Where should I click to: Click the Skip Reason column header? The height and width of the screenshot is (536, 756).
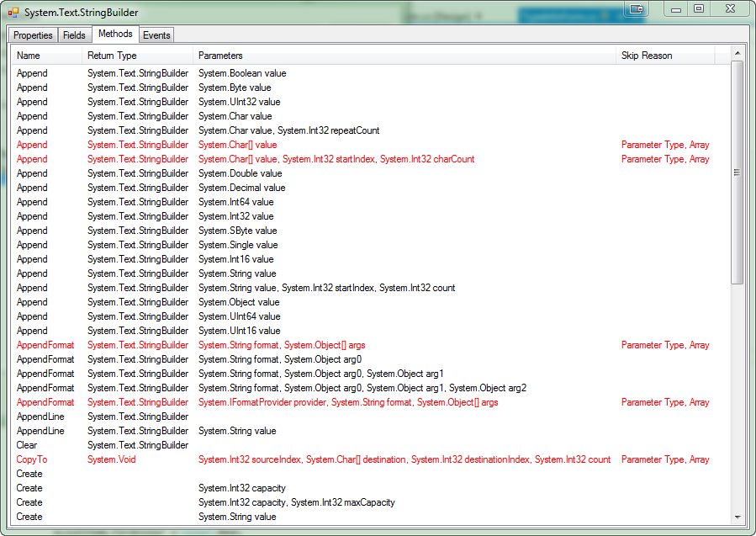pyautogui.click(x=665, y=56)
